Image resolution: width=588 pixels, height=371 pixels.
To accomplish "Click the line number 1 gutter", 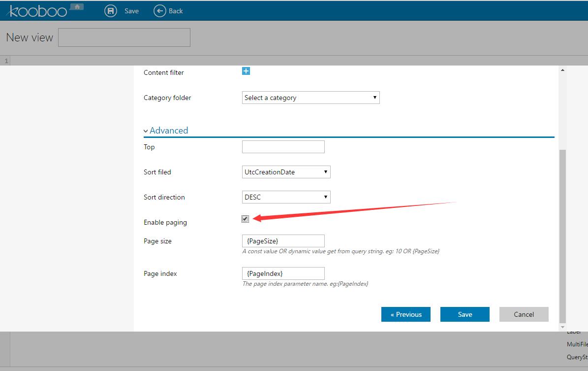I will 6,61.
